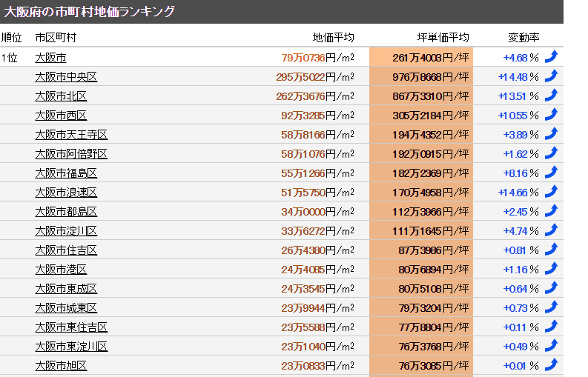Open the 大阪市天王寺区 link
Image resolution: width=588 pixels, height=377 pixels.
[71, 135]
